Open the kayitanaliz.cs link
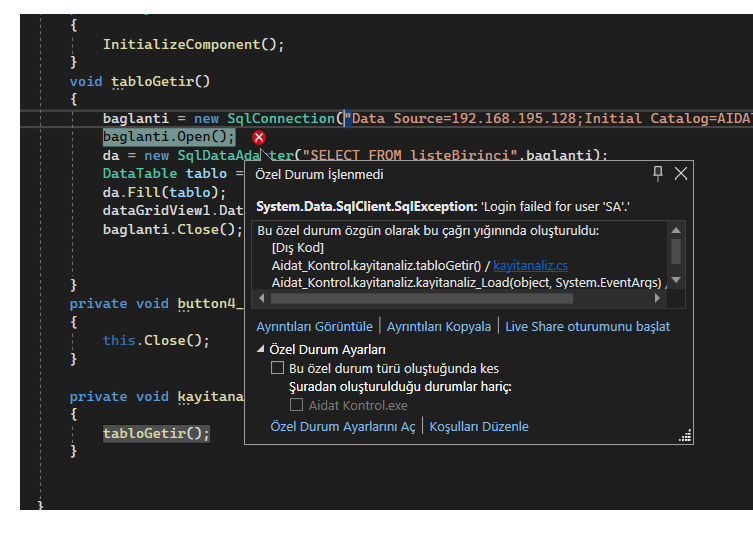753x535 pixels. (530, 266)
